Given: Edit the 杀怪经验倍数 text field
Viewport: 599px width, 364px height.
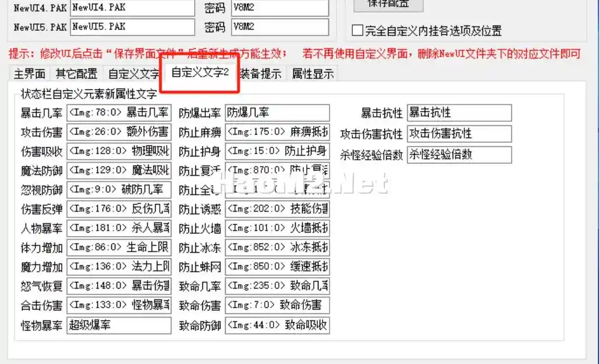Looking at the screenshot, I should [459, 155].
